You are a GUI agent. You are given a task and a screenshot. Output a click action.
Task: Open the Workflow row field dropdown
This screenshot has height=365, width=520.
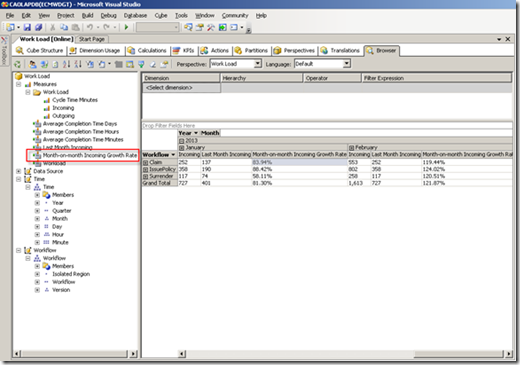click(173, 155)
